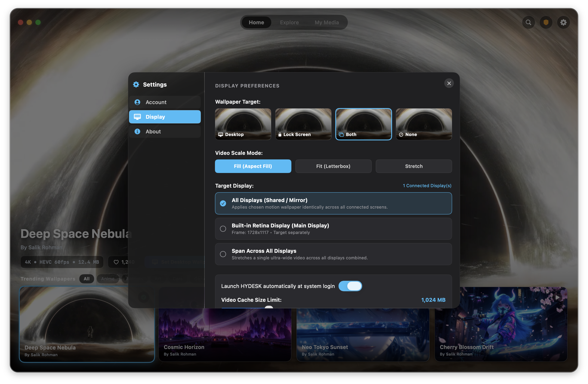Click the Trending Wallpapers heading
588x384 pixels.
48,279
